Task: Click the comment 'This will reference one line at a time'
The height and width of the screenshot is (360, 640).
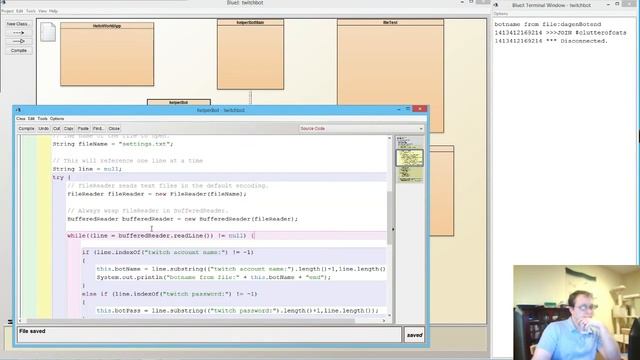Action: click(x=128, y=161)
